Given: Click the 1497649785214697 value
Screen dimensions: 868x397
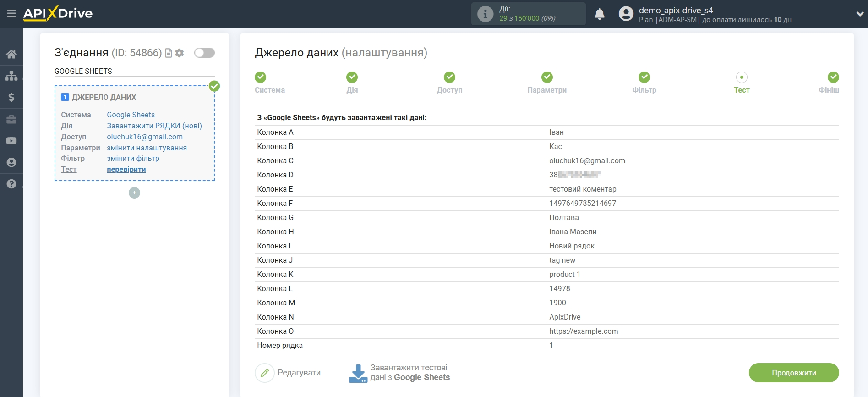Looking at the screenshot, I should 583,203.
